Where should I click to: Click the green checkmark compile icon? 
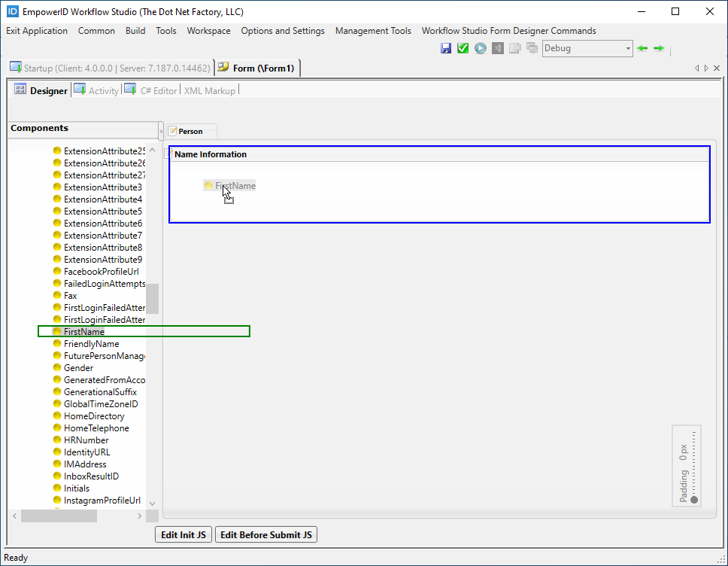(x=463, y=48)
